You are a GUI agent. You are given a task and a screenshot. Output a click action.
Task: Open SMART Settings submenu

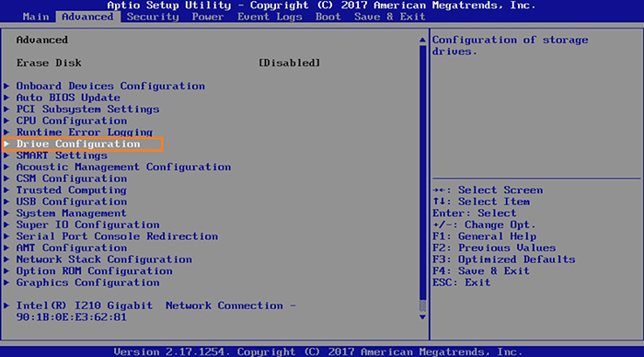[x=62, y=155]
